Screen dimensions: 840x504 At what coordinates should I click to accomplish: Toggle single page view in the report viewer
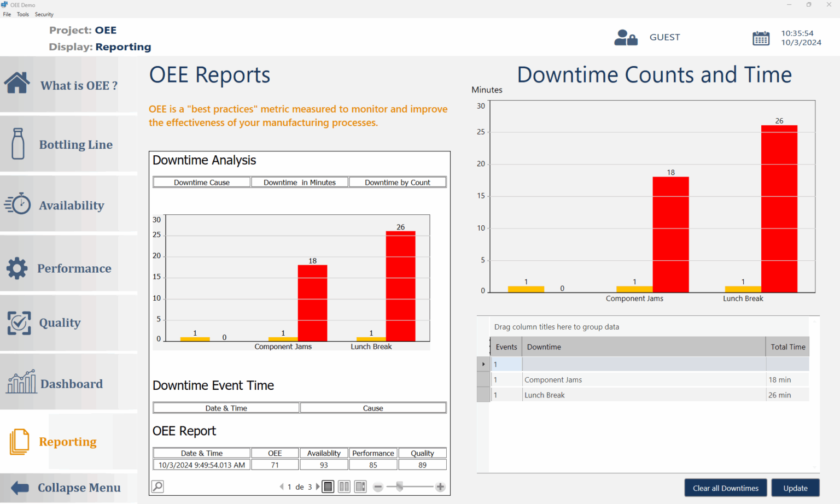coord(328,486)
